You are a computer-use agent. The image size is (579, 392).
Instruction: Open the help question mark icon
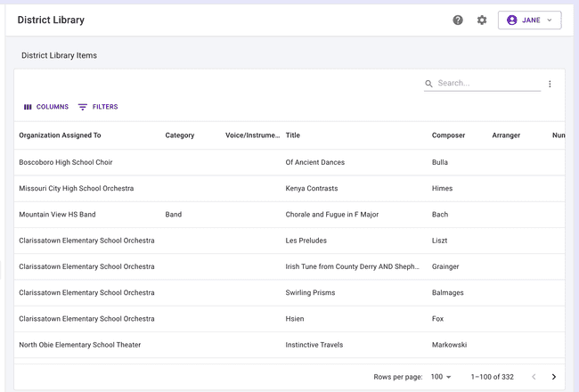click(x=458, y=20)
